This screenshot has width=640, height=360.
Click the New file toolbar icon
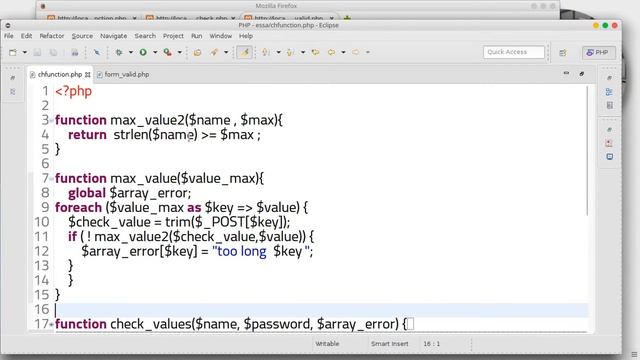pyautogui.click(x=13, y=52)
